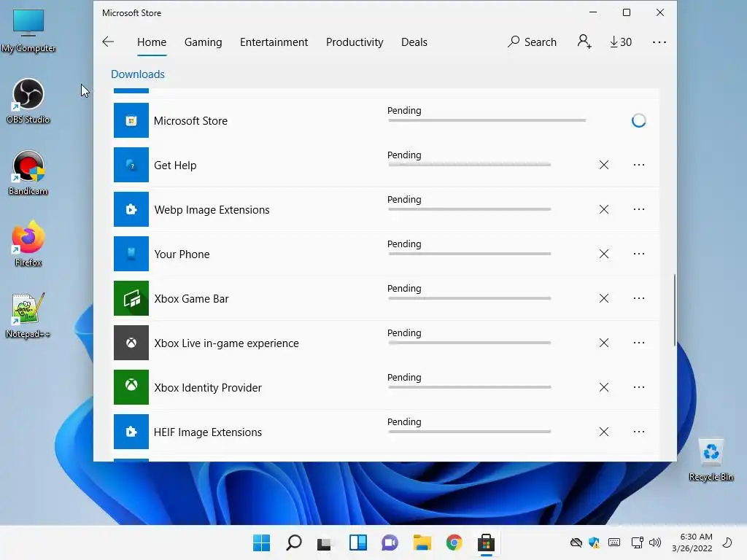Open more options for HEIF Image Extensions
Screen dimensions: 747x560
pyautogui.click(x=639, y=432)
